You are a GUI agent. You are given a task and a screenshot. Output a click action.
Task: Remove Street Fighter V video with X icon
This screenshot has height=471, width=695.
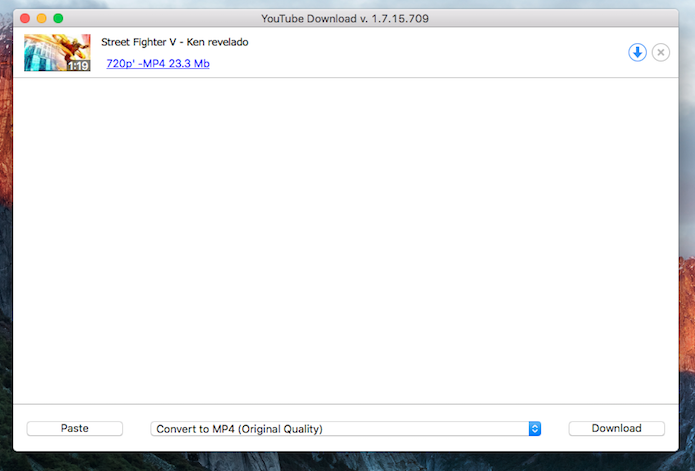[660, 52]
